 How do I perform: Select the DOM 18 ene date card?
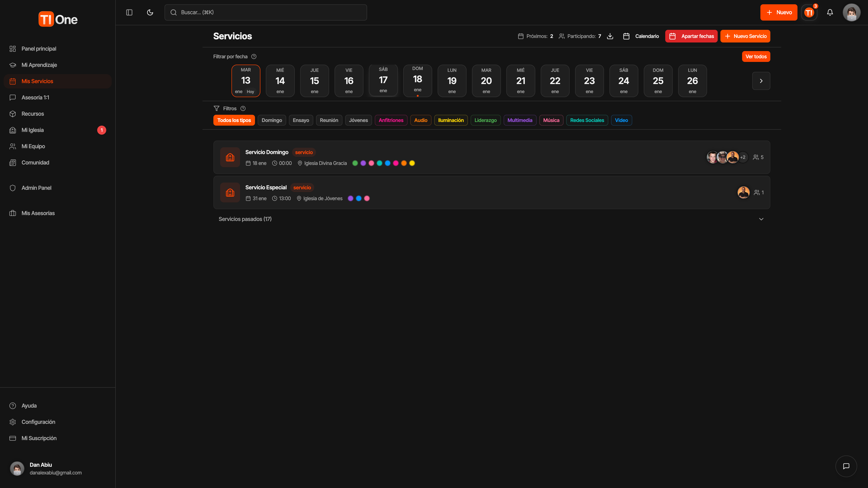pyautogui.click(x=417, y=80)
